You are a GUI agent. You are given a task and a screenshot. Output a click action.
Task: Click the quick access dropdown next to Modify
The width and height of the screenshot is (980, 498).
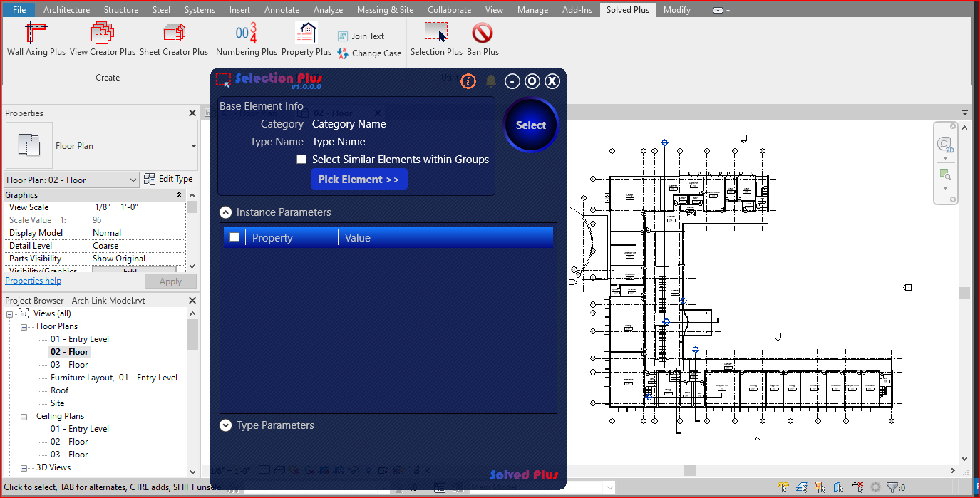point(721,10)
